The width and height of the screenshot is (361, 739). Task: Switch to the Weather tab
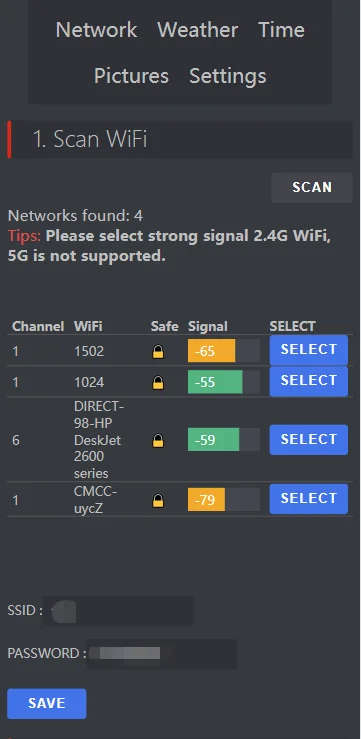[x=197, y=30]
